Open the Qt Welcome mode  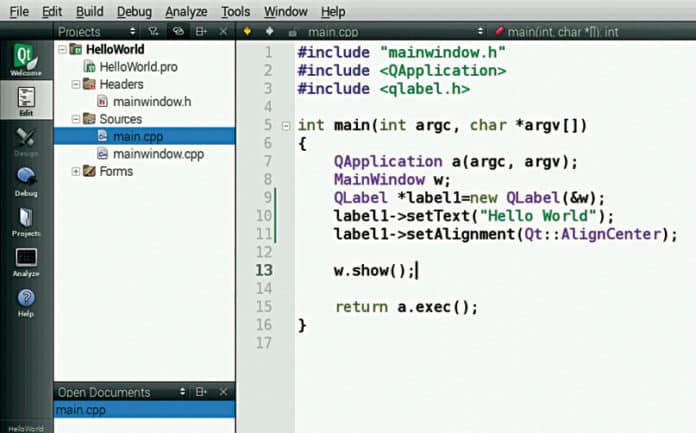click(x=26, y=61)
